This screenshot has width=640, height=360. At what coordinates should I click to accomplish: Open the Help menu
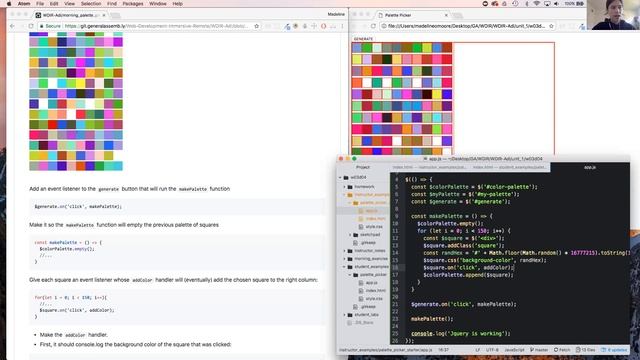click(178, 4)
